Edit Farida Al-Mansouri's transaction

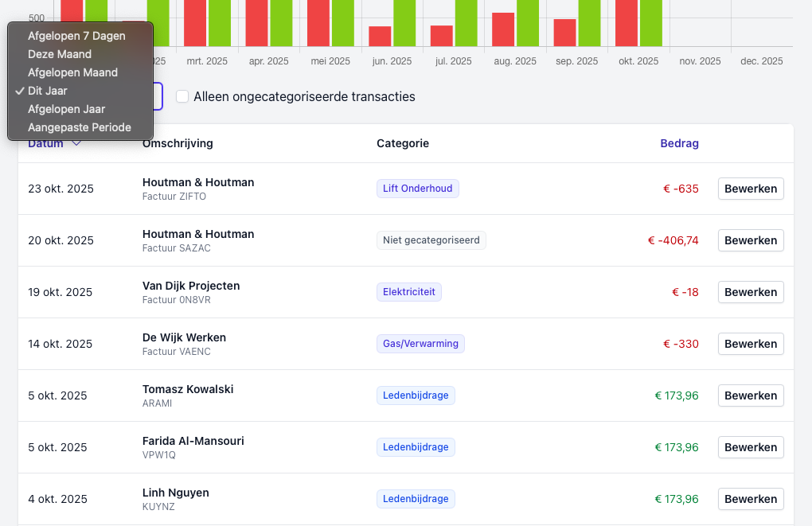[x=751, y=447]
